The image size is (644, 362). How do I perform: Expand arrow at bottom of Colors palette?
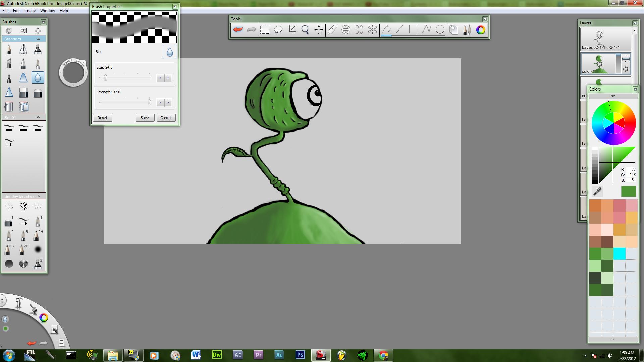613,339
